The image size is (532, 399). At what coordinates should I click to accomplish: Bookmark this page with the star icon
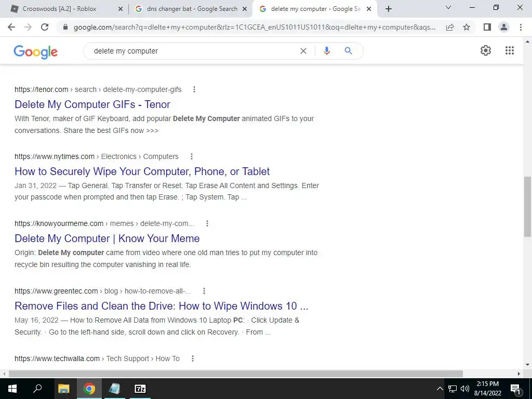467,27
